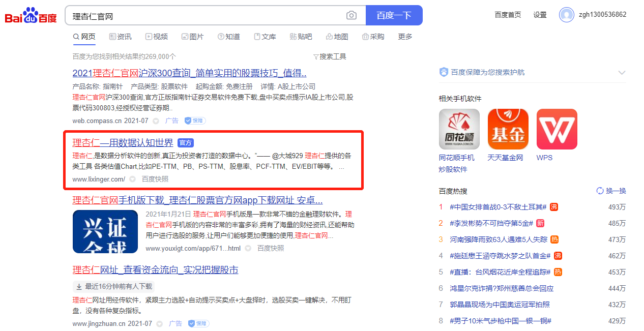Click 天天基金网 app icon
644x331 pixels.
pyautogui.click(x=508, y=129)
